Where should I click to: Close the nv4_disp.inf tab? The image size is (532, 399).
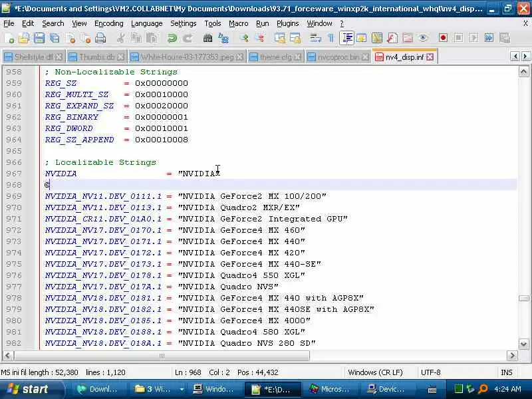tap(430, 57)
